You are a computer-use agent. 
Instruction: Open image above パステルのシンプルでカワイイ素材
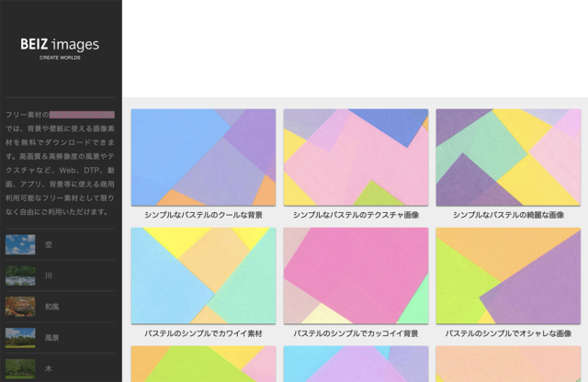pos(203,275)
